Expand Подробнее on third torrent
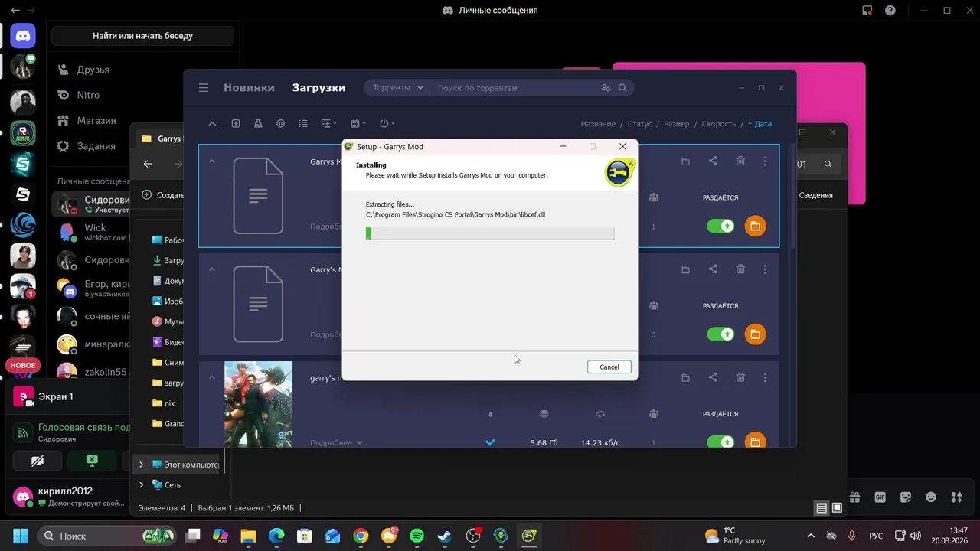The width and height of the screenshot is (980, 551). pyautogui.click(x=336, y=442)
